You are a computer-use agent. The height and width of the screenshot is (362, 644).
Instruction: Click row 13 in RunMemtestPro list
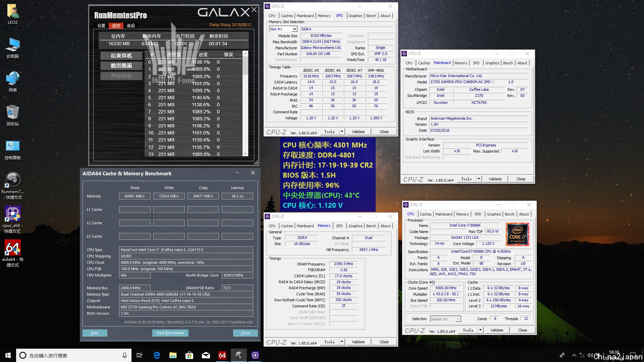[194, 154]
